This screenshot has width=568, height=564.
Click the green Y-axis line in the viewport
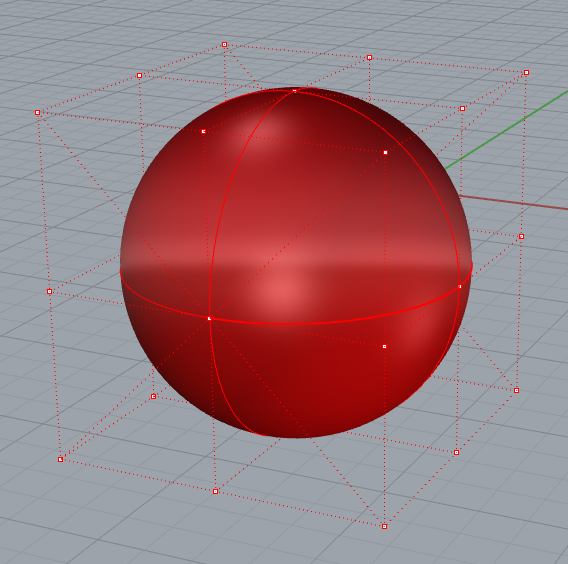click(507, 130)
